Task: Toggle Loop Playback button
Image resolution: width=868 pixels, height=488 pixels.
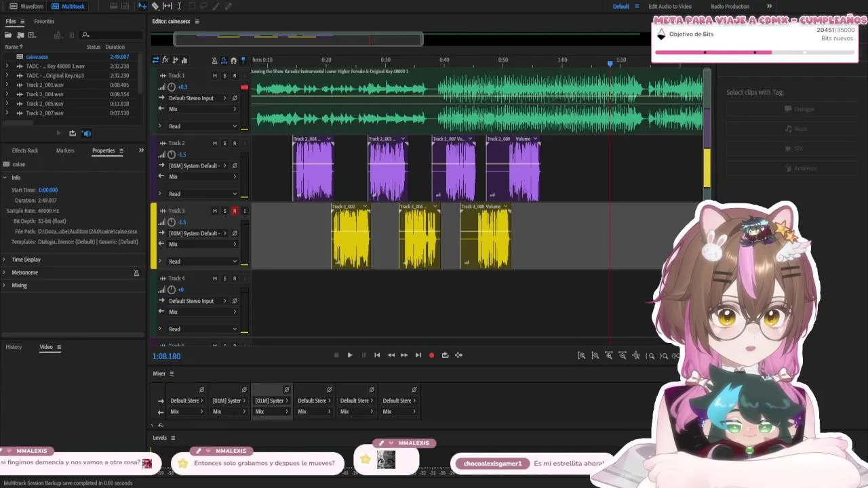Action: [x=445, y=355]
